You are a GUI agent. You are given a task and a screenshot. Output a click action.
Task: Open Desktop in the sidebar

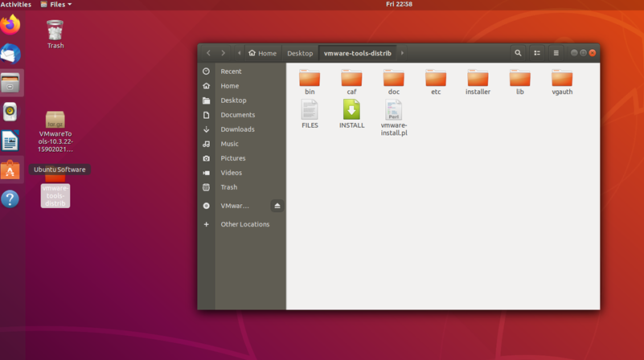[241, 100]
